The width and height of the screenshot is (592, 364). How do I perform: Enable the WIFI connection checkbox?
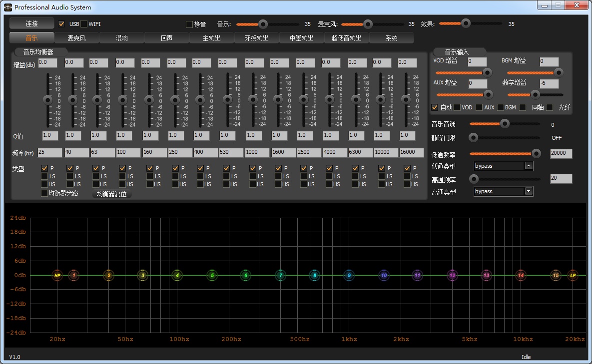(x=84, y=24)
